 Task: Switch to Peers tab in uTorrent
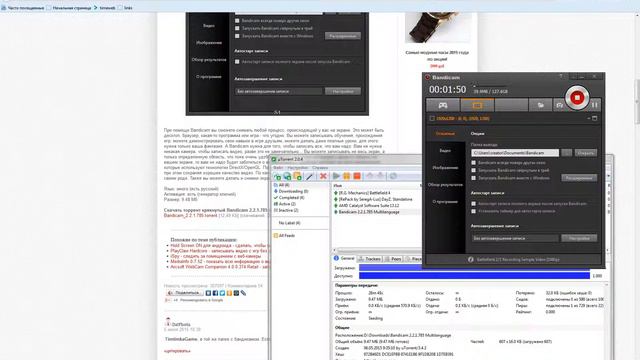pos(393,259)
